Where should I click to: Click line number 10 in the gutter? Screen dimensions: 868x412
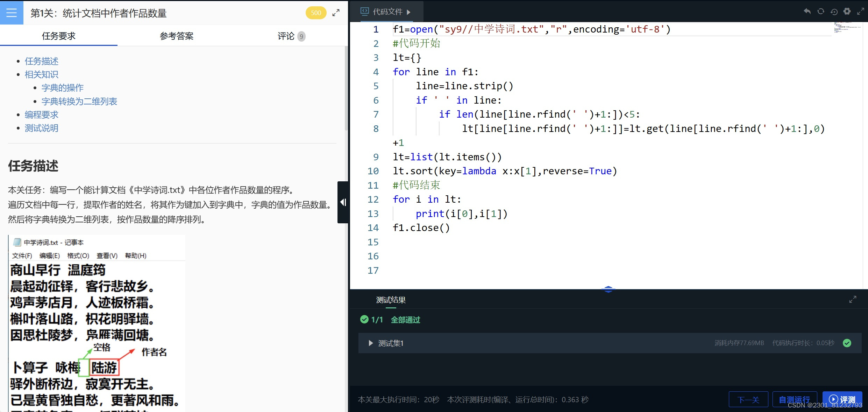tap(373, 171)
